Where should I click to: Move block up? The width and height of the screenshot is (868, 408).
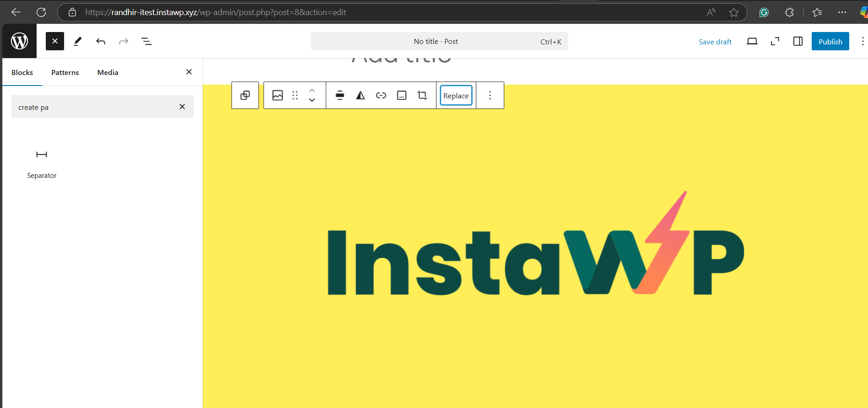click(312, 90)
